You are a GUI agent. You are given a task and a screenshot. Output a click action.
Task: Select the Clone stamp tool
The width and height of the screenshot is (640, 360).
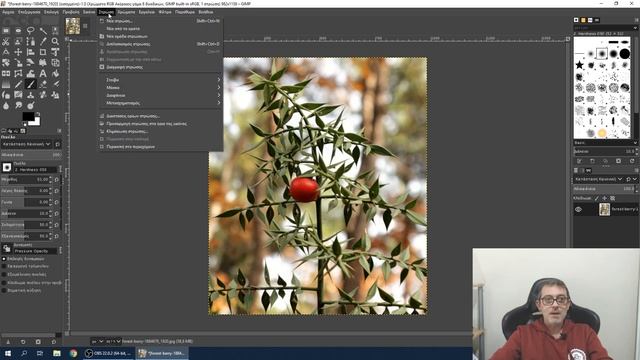pyautogui.click(x=31, y=95)
